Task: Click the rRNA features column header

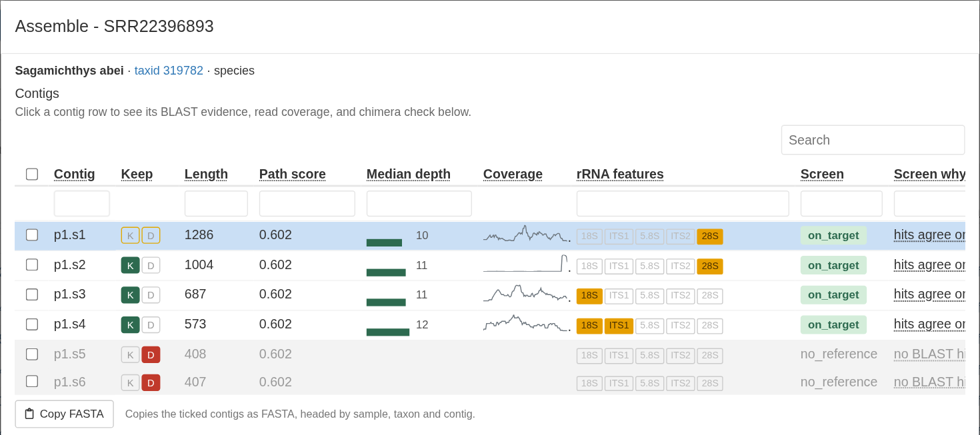Action: coord(620,175)
